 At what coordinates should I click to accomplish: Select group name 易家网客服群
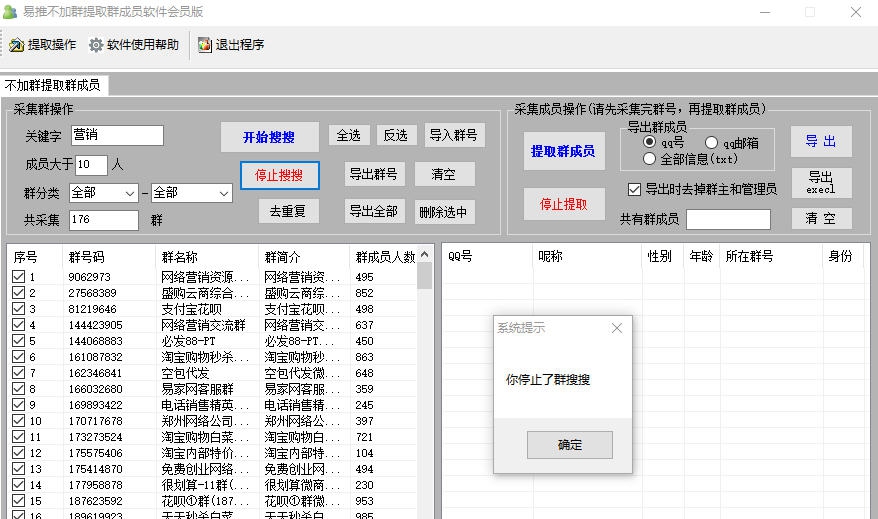tap(197, 389)
